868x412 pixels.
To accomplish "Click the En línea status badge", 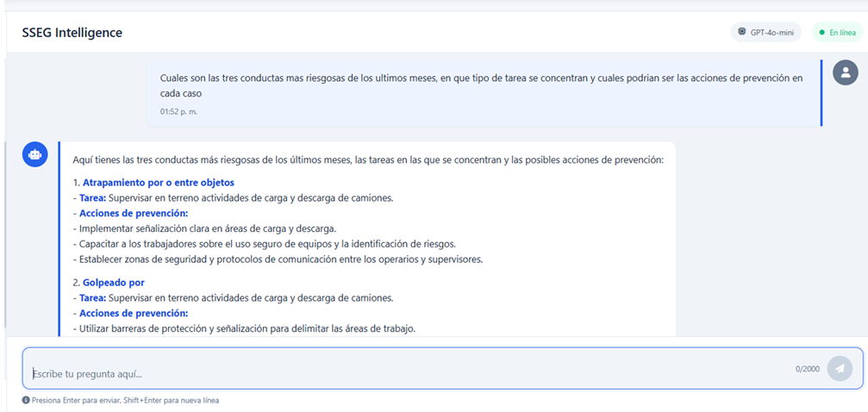I will click(x=837, y=32).
